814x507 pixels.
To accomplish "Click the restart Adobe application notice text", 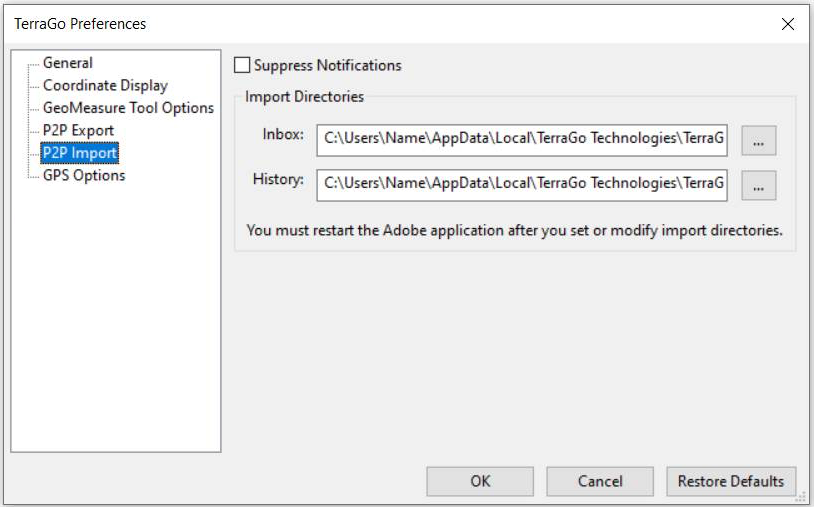I will click(x=514, y=230).
